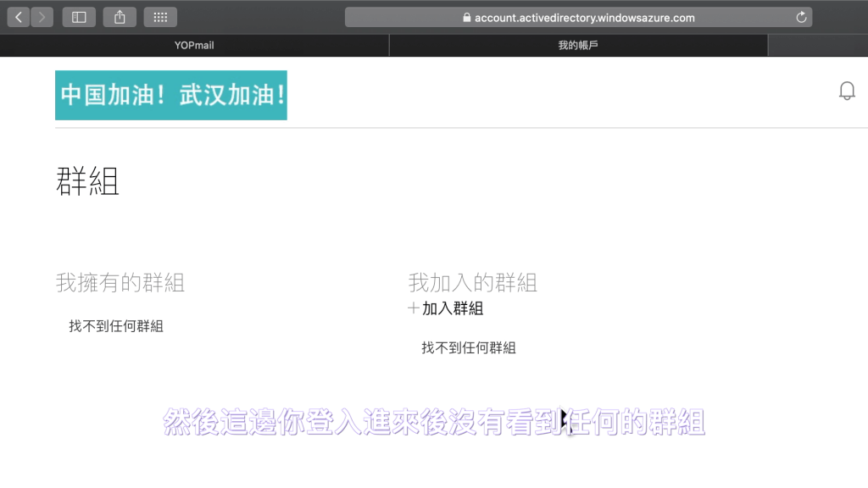Click the 加入群組 link
This screenshot has width=868, height=488.
coord(453,308)
